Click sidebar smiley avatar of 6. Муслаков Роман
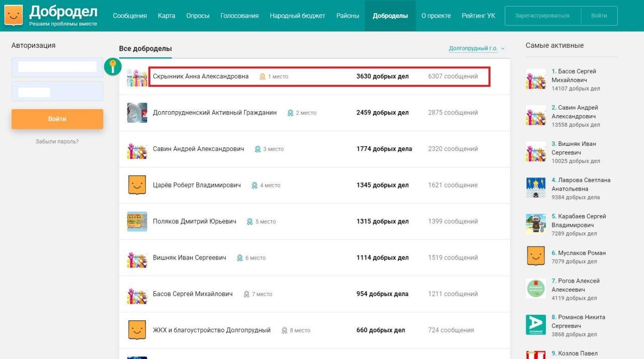Image resolution: width=644 pixels, height=359 pixels. click(536, 256)
